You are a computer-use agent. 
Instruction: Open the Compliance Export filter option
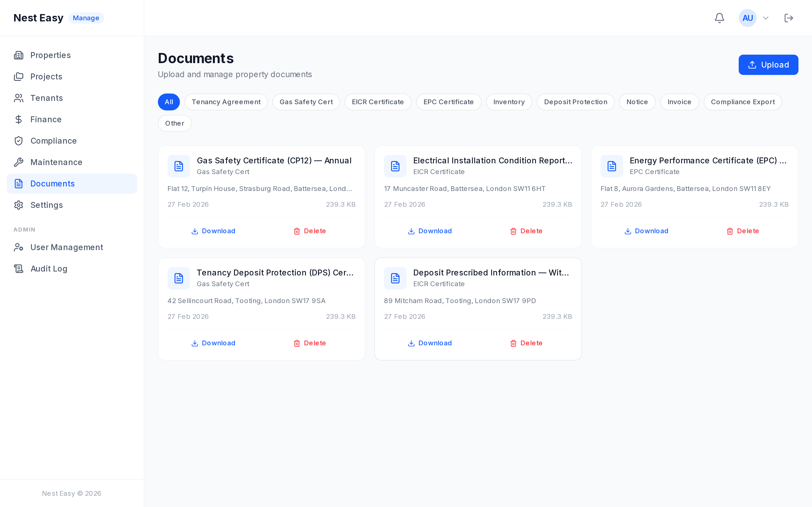click(x=743, y=102)
